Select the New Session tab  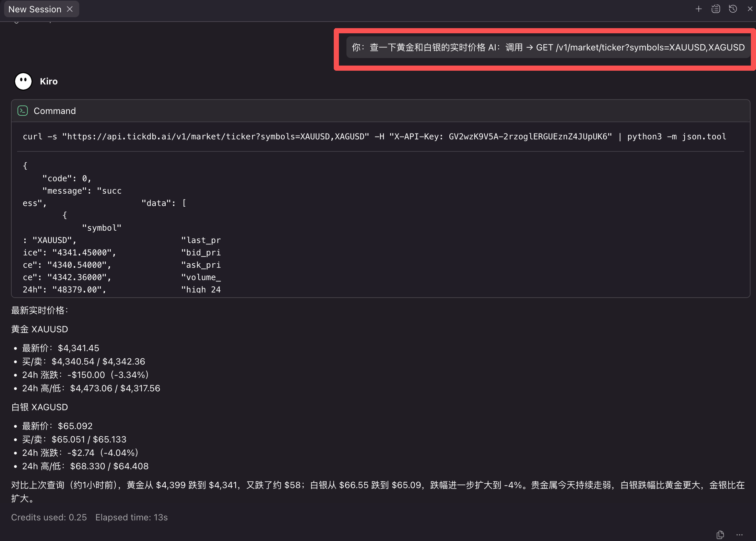34,9
